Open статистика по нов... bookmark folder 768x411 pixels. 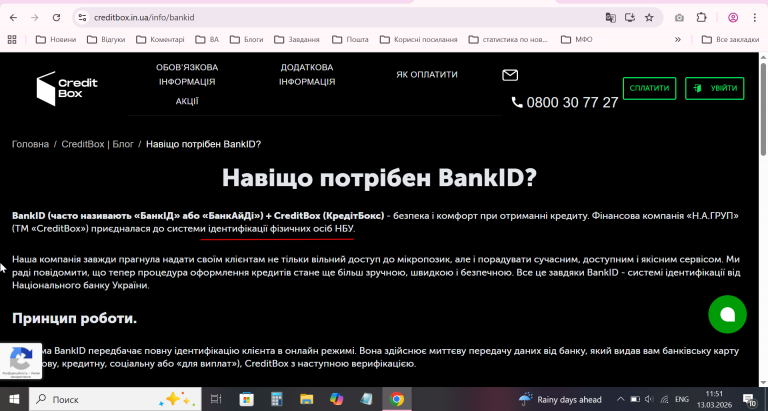click(x=508, y=39)
